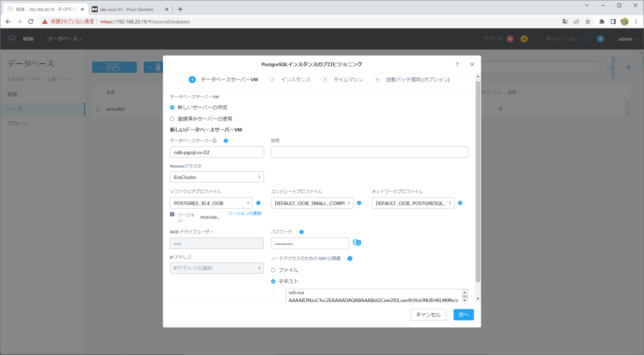
Task: Select the orandb2 row radio button
Action: (x=98, y=110)
